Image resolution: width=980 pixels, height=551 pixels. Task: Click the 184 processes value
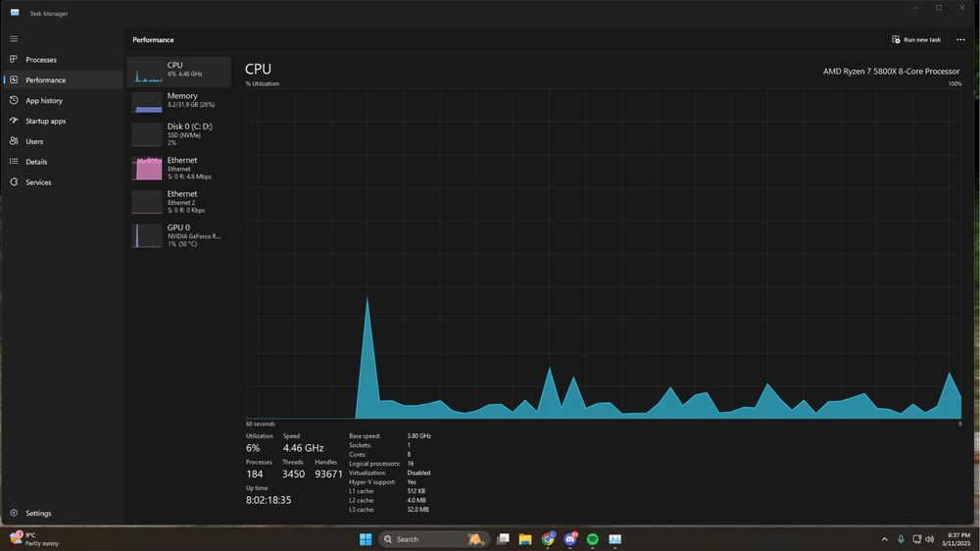point(255,475)
